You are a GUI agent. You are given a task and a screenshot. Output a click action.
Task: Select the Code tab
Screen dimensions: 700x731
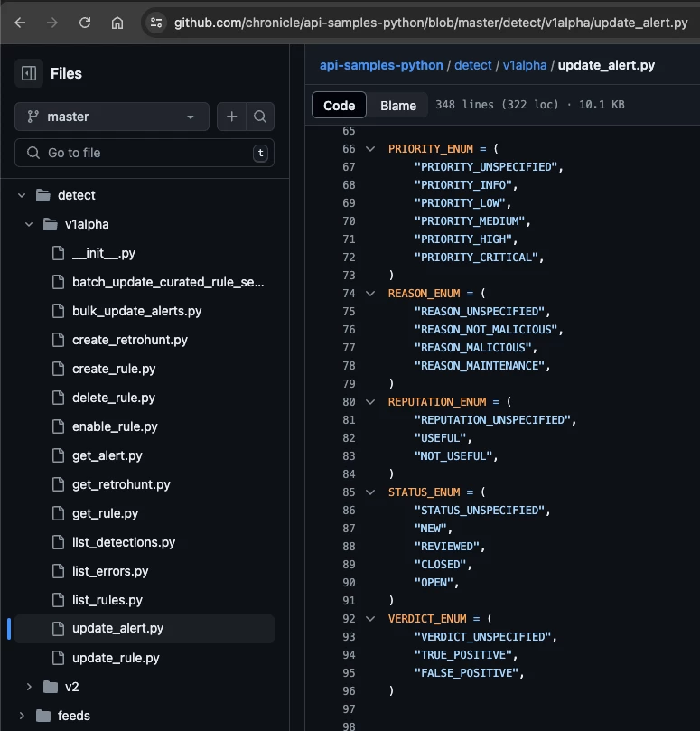(x=340, y=106)
